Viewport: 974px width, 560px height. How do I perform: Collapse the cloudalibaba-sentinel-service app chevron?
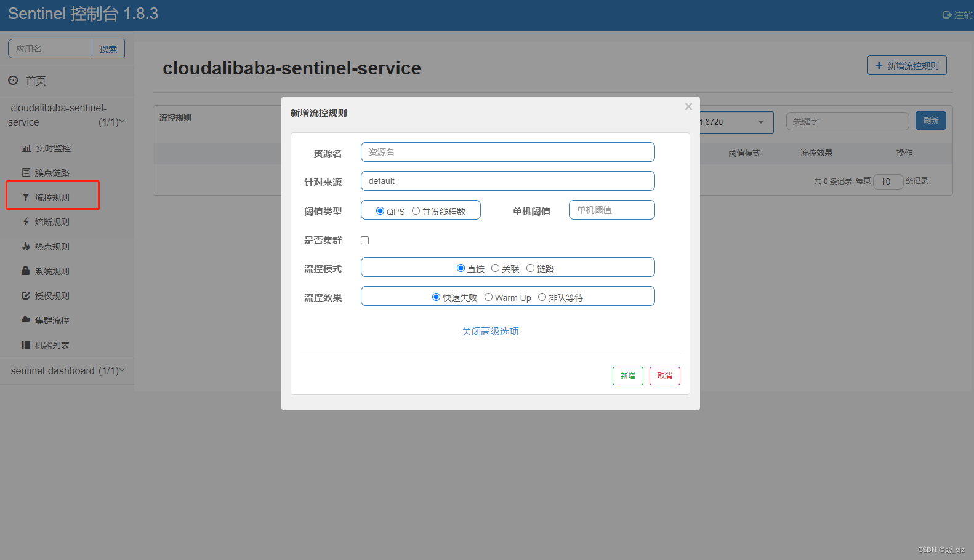122,121
